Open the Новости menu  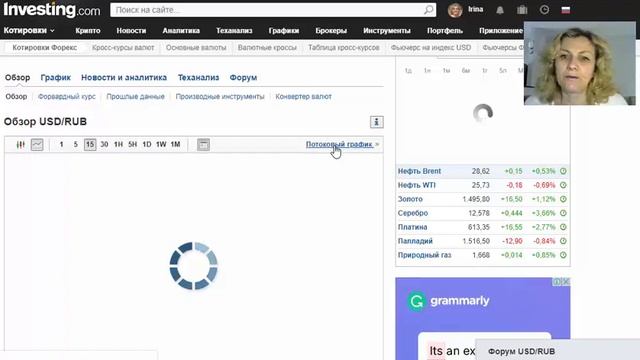(131, 31)
